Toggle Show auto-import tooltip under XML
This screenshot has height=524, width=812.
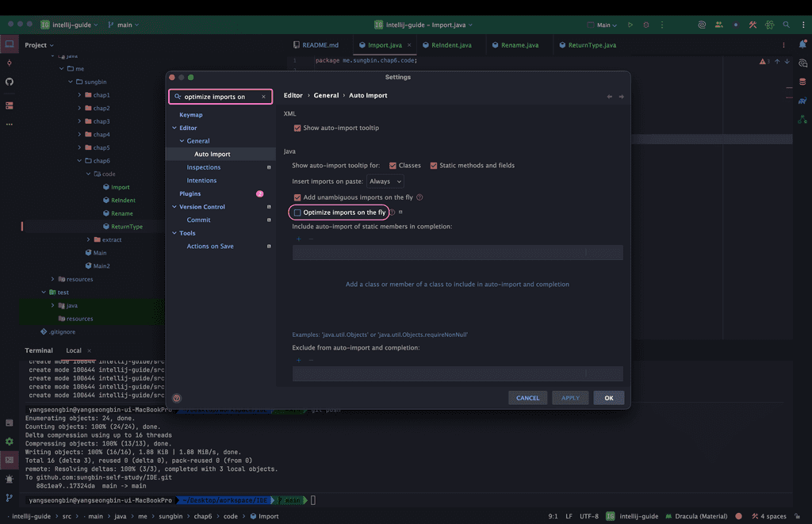tap(297, 128)
